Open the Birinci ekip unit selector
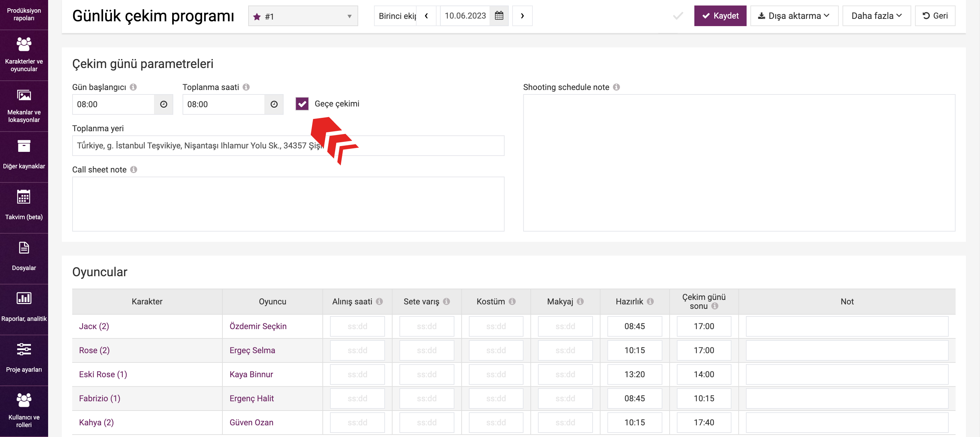980x437 pixels. (x=396, y=16)
